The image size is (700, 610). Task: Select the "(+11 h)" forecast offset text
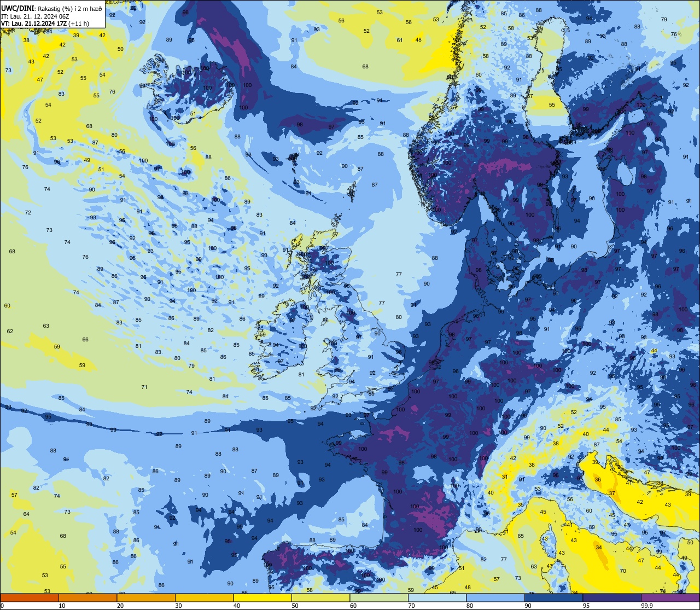point(79,23)
